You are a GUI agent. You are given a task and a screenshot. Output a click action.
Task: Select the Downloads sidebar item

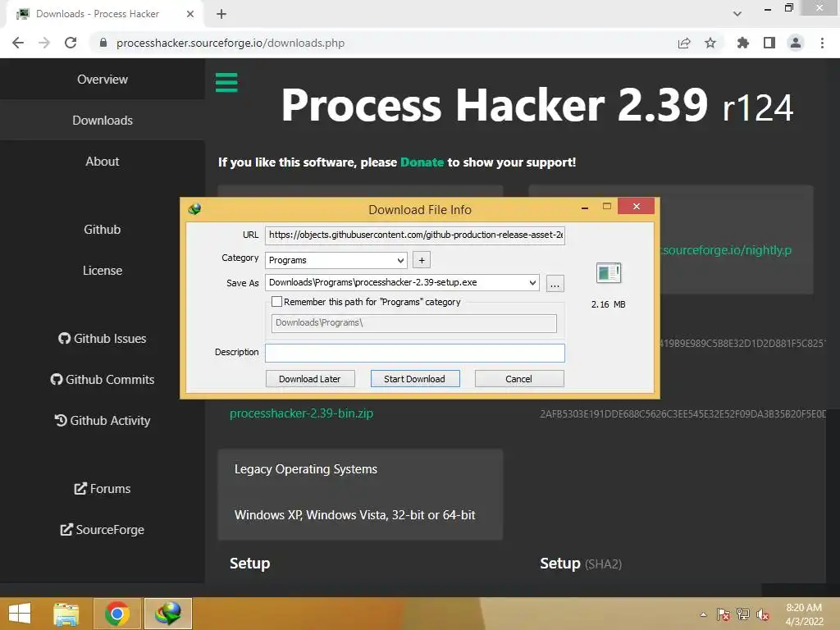point(103,120)
